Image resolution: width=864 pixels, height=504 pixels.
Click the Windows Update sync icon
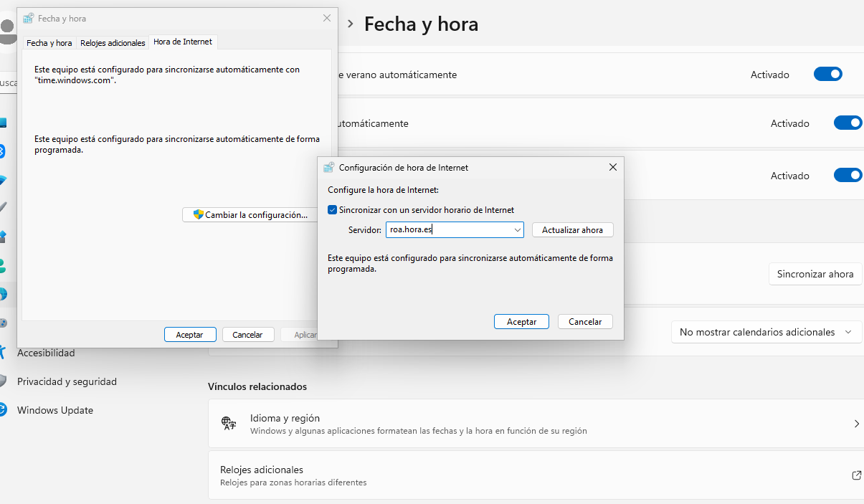tap(3, 410)
